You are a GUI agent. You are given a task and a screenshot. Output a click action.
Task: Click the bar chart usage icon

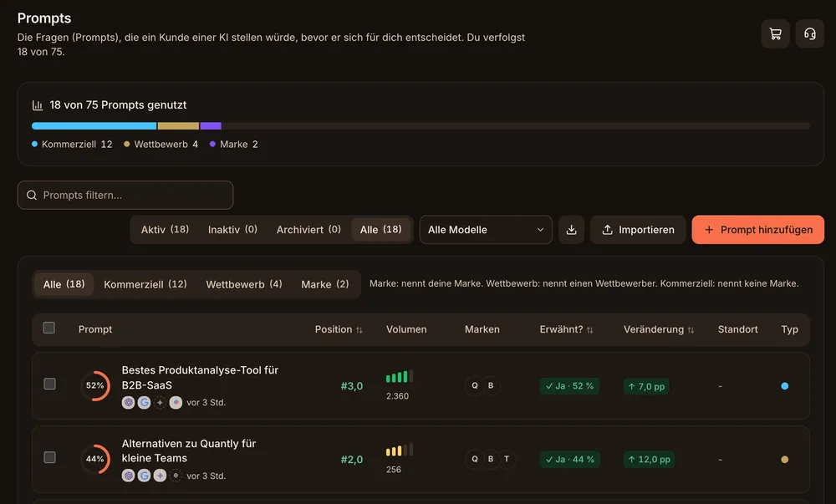[x=38, y=105]
